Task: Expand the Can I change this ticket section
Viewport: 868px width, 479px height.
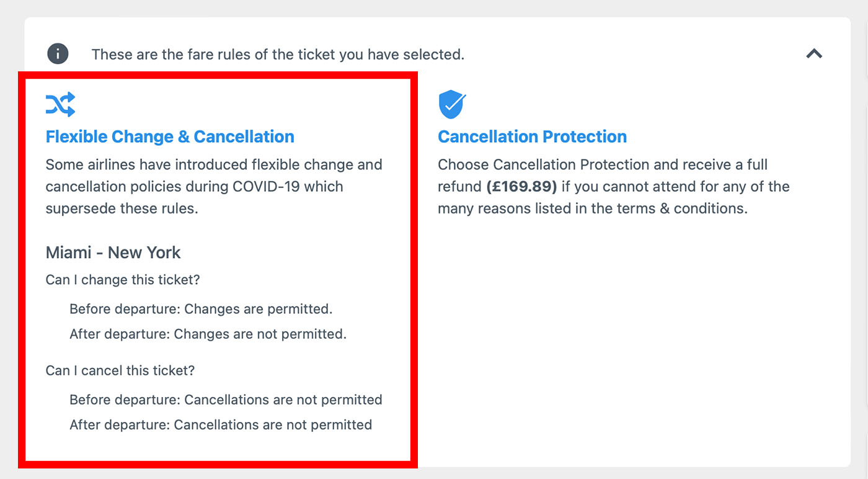Action: click(122, 279)
